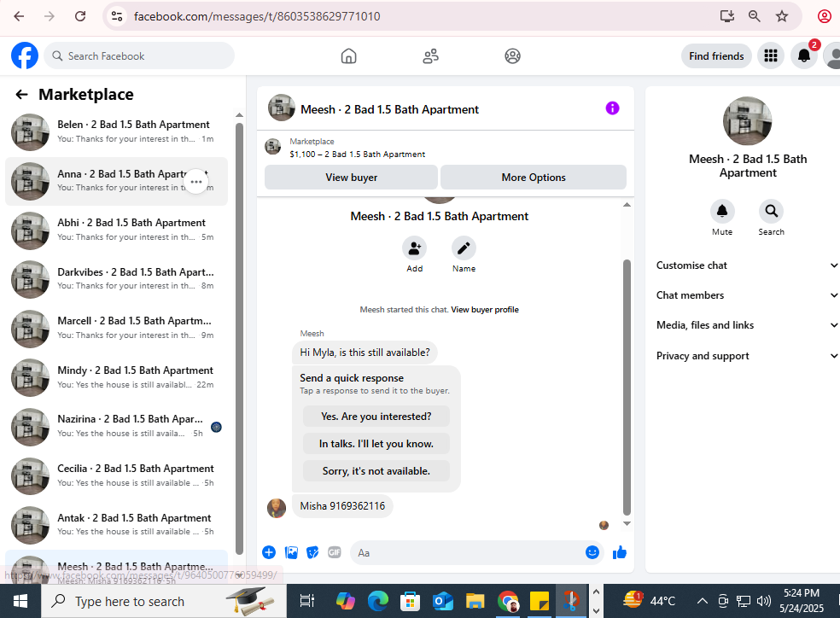
Task: Attach a file using the photo icon
Action: tap(291, 552)
